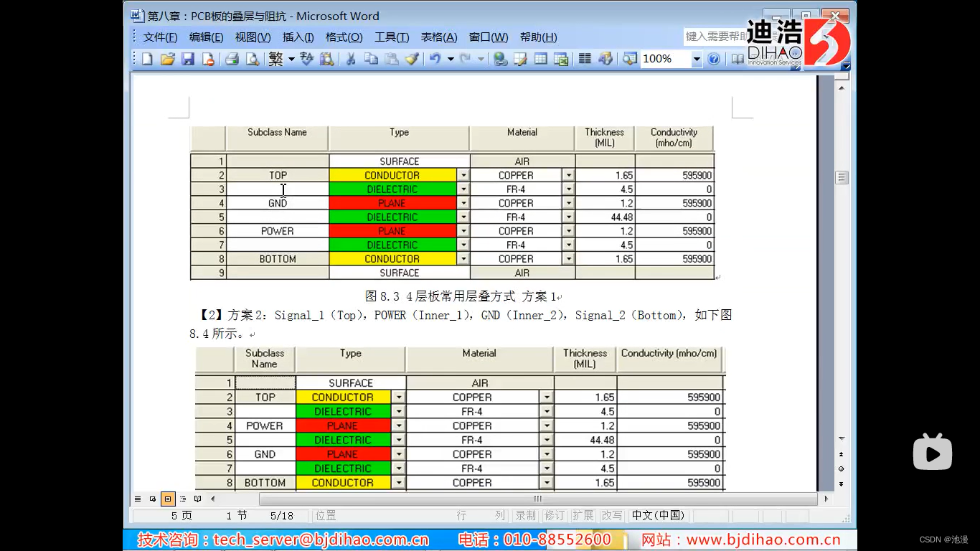Image resolution: width=980 pixels, height=551 pixels.
Task: Open Type dropdown in upper table BOTTOM row
Action: click(463, 259)
